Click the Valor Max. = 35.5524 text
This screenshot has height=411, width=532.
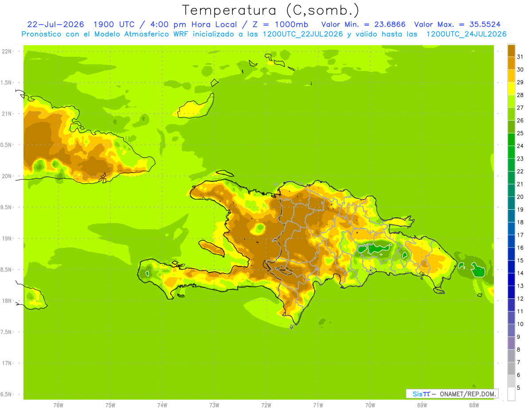click(458, 24)
